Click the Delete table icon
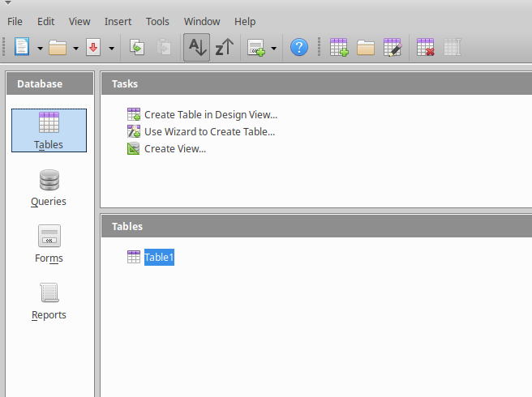This screenshot has height=397, width=532. point(426,47)
